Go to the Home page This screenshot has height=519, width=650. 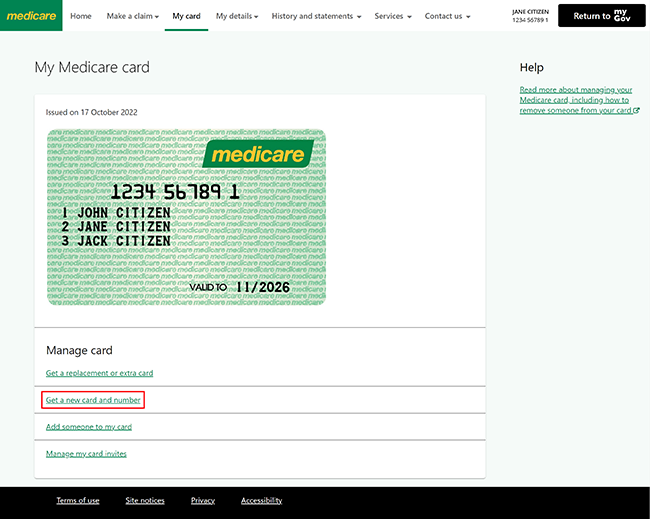coord(81,16)
